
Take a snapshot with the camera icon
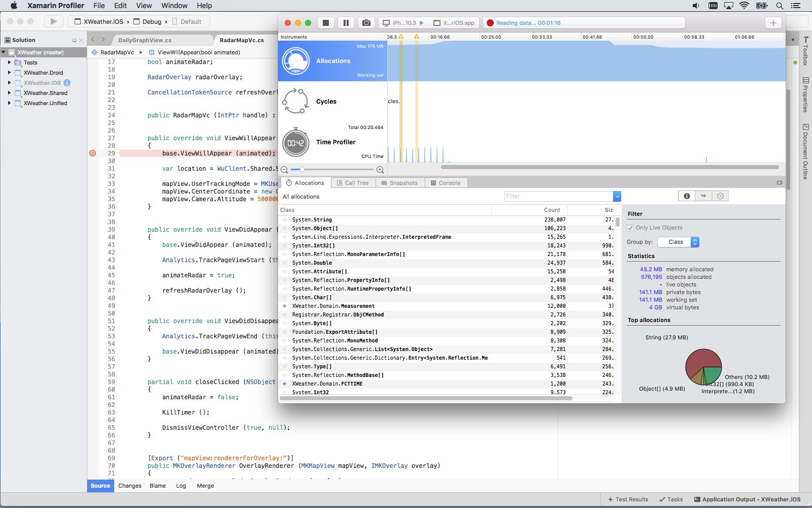click(x=366, y=23)
